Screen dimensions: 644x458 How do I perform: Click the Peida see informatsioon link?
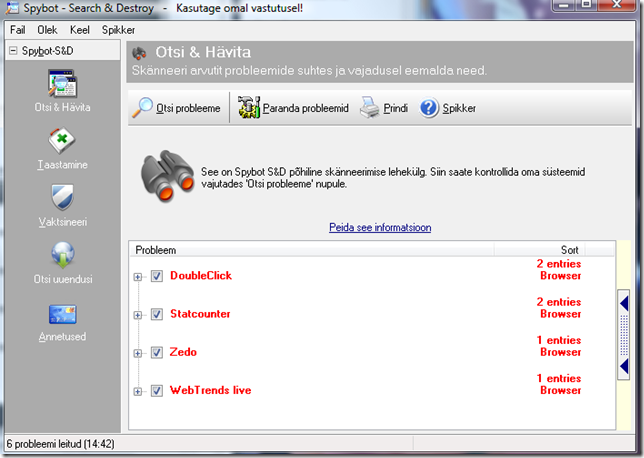(380, 228)
